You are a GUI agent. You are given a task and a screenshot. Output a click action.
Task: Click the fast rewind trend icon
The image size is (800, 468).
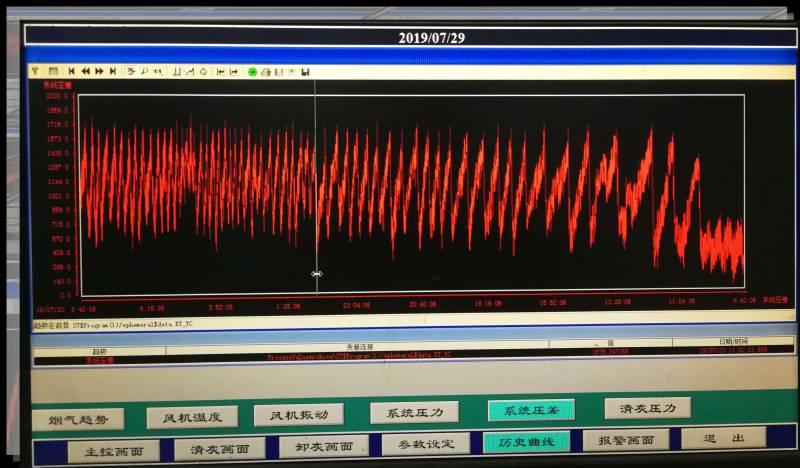(85, 72)
